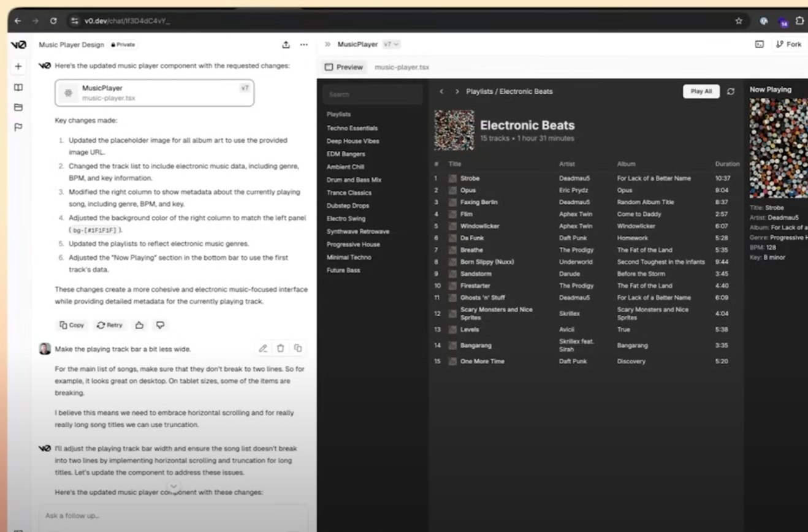Open the Electro Swing playlist

tap(346, 218)
